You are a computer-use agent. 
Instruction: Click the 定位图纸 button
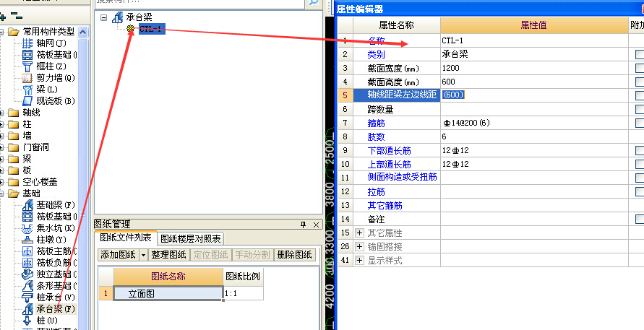(x=211, y=255)
